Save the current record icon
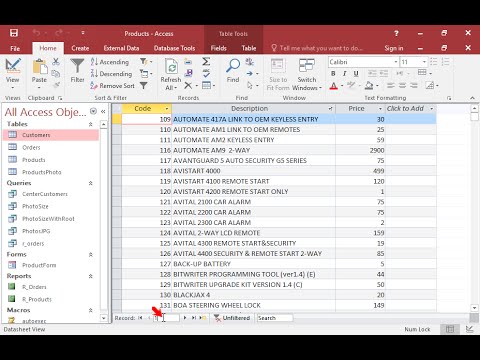 pos(188,73)
